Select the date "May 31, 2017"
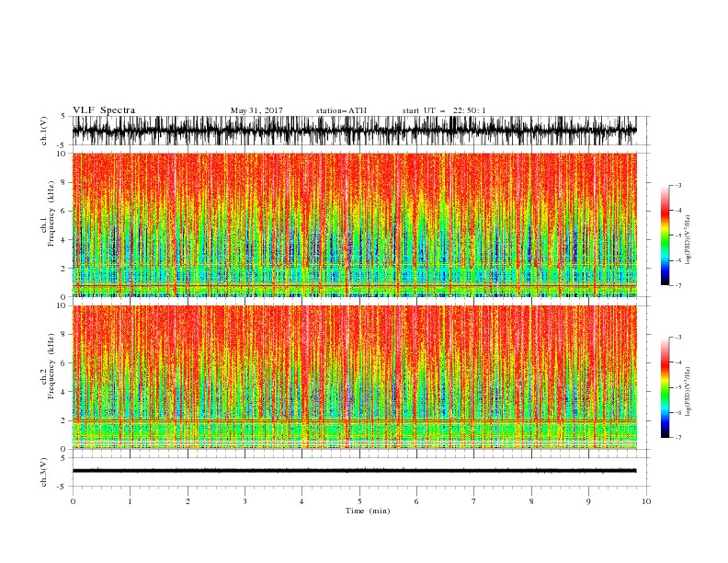The image size is (728, 563). [256, 110]
